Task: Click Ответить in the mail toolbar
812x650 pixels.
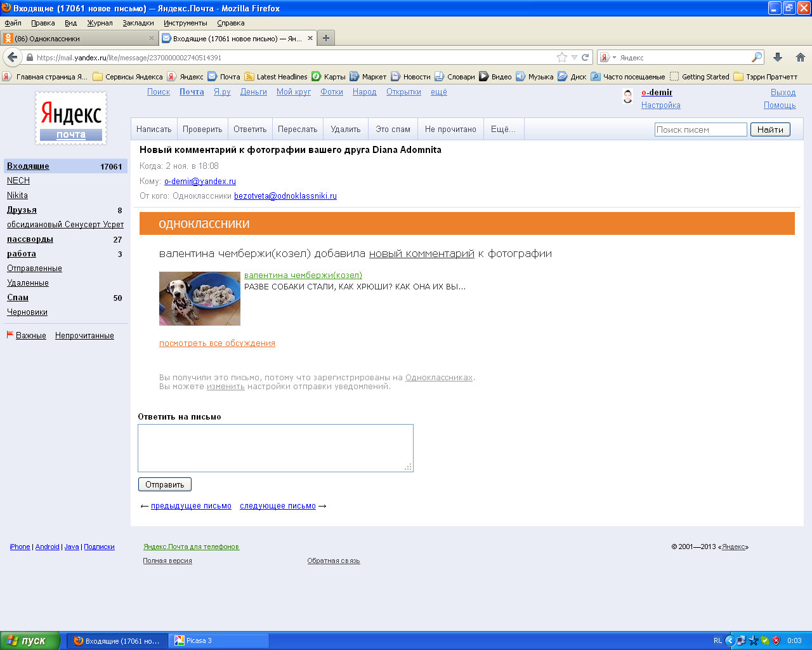Action: [250, 129]
